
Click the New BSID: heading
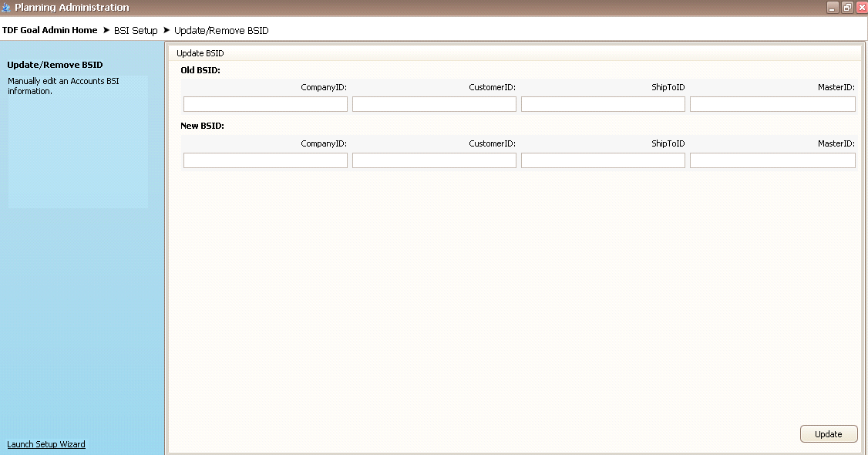click(202, 126)
